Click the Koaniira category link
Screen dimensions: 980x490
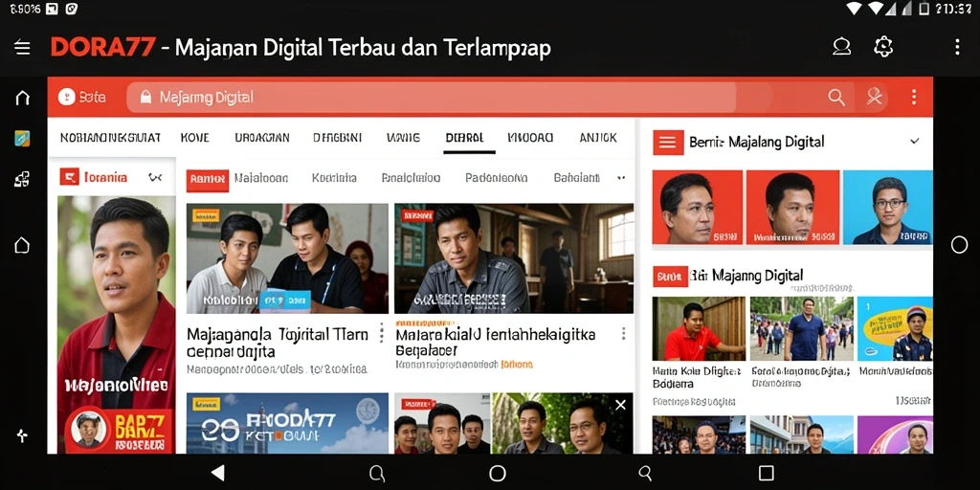pyautogui.click(x=334, y=178)
